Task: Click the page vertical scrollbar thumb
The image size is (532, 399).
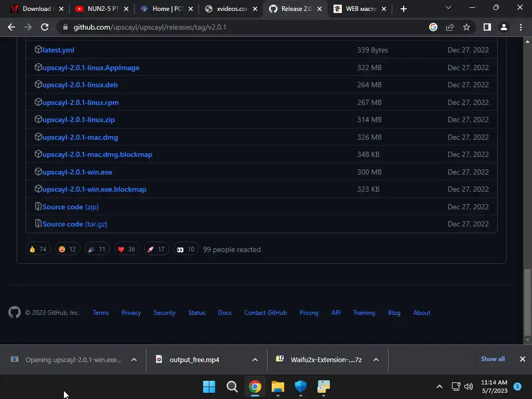Action: [527, 301]
